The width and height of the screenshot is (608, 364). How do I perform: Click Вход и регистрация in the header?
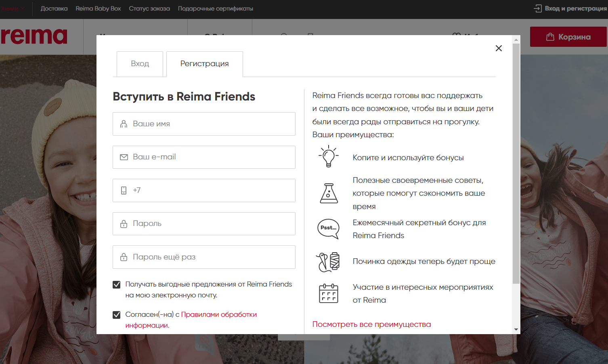[570, 8]
